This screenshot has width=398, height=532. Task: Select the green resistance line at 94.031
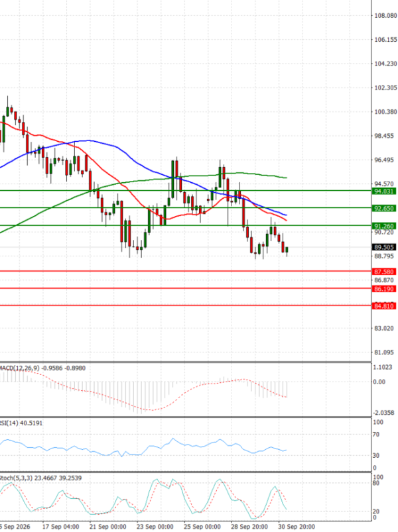pyautogui.click(x=186, y=191)
